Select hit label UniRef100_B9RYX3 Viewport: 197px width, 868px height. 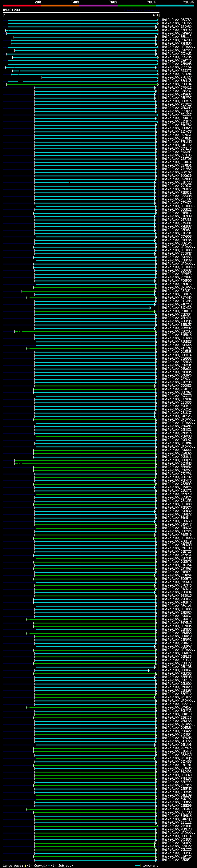[x=177, y=50]
